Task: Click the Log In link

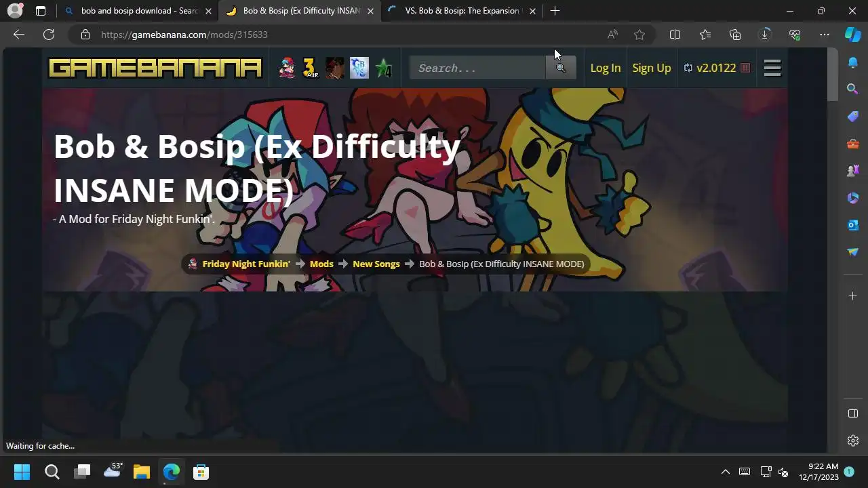Action: (x=606, y=68)
